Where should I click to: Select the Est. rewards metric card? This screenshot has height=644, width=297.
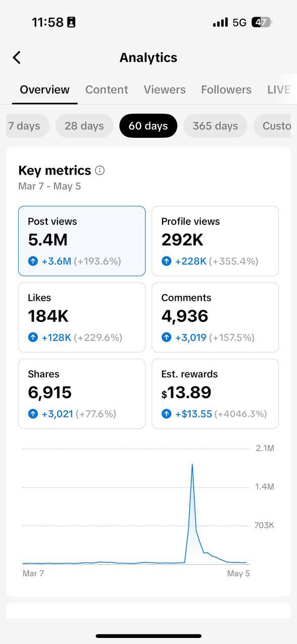[215, 394]
